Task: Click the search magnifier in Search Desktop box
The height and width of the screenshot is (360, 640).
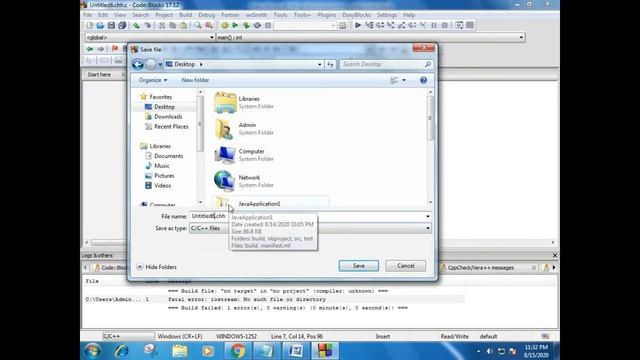Action: pos(427,64)
